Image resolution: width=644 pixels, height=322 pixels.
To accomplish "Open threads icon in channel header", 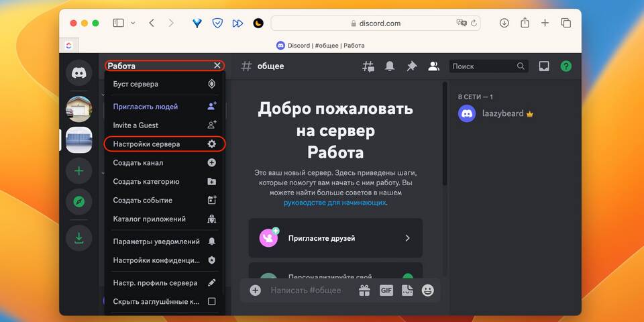I will pyautogui.click(x=368, y=66).
